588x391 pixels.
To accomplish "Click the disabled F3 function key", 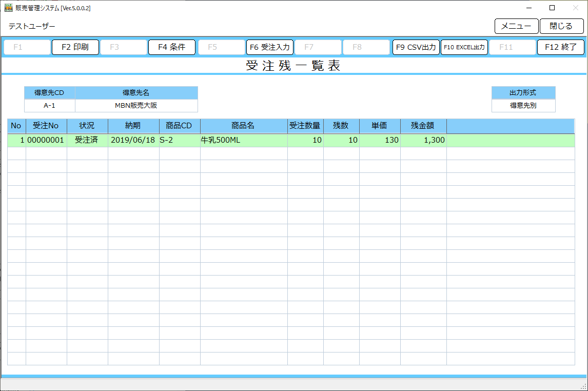I will (x=123, y=47).
